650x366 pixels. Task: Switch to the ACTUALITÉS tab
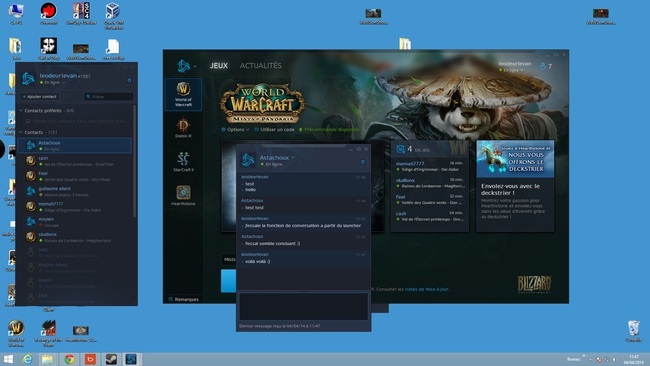click(260, 65)
